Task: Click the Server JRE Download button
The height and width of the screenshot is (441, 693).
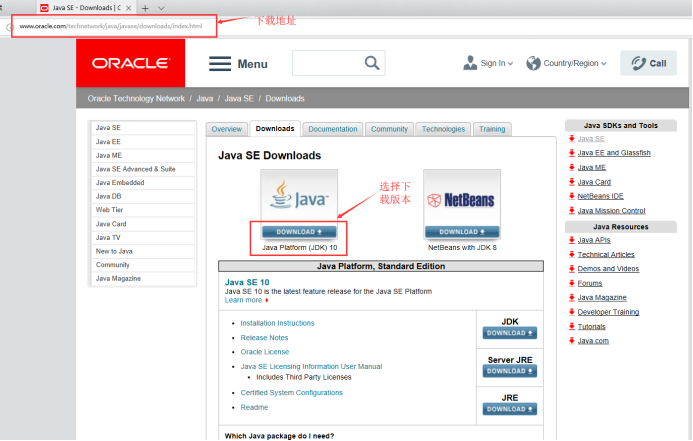Action: tap(510, 371)
